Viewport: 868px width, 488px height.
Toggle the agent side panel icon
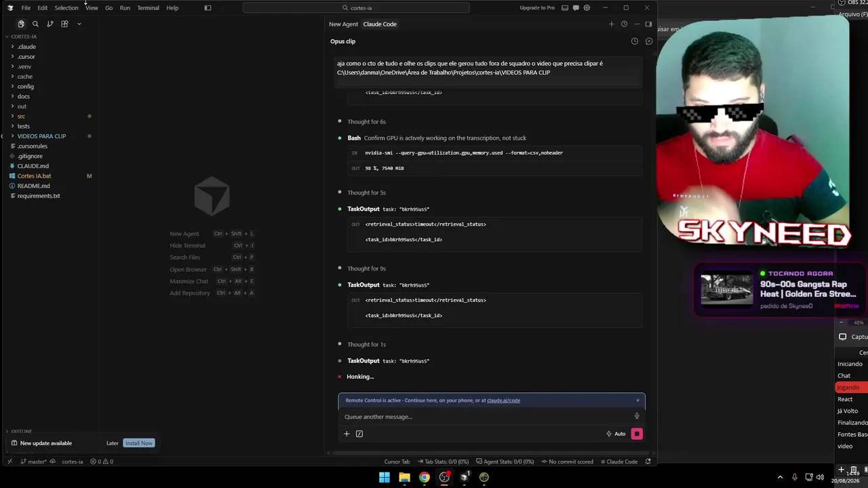[648, 24]
